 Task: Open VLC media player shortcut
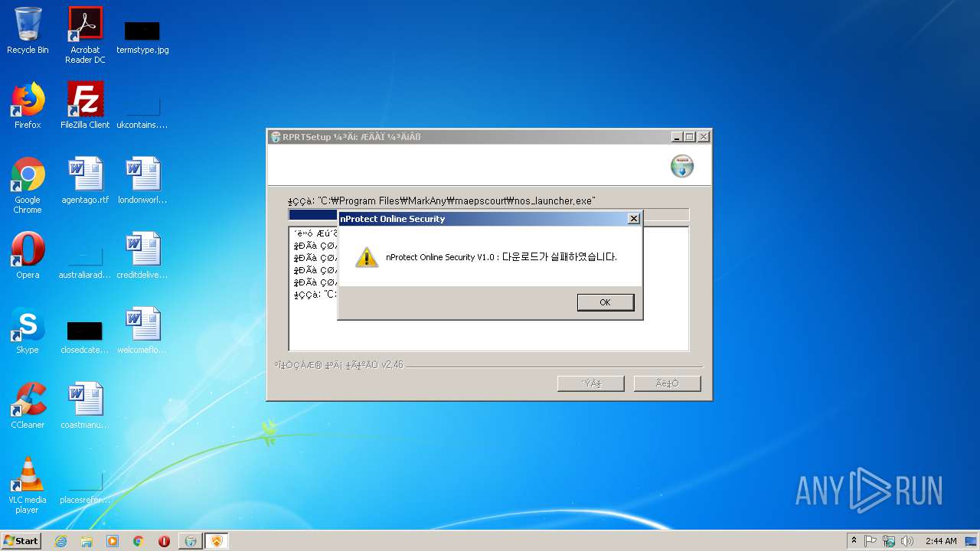[28, 485]
